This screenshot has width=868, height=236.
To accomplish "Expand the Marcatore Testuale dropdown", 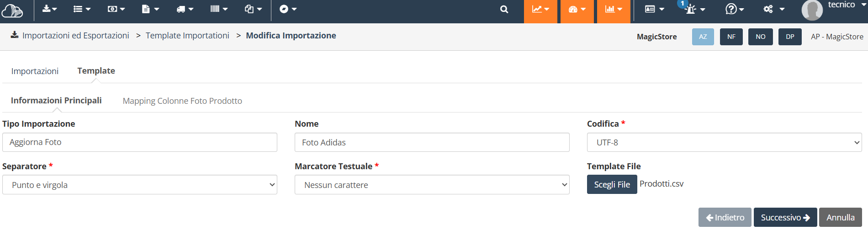I will [432, 185].
